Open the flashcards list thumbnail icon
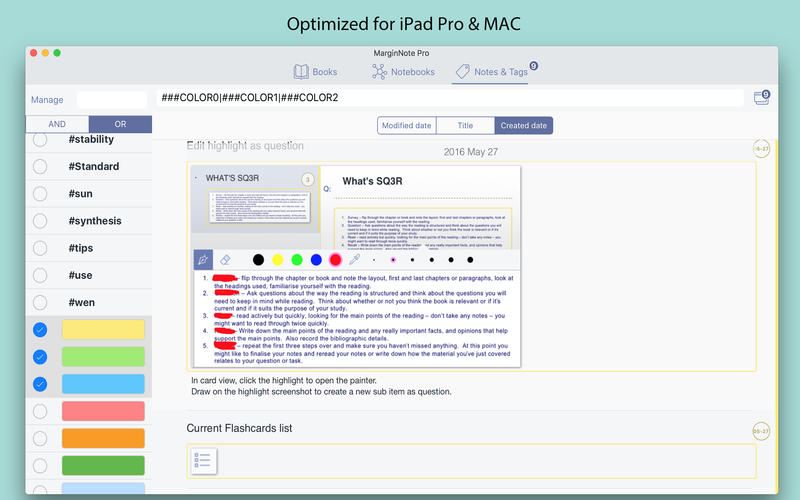The height and width of the screenshot is (500, 800). [204, 461]
